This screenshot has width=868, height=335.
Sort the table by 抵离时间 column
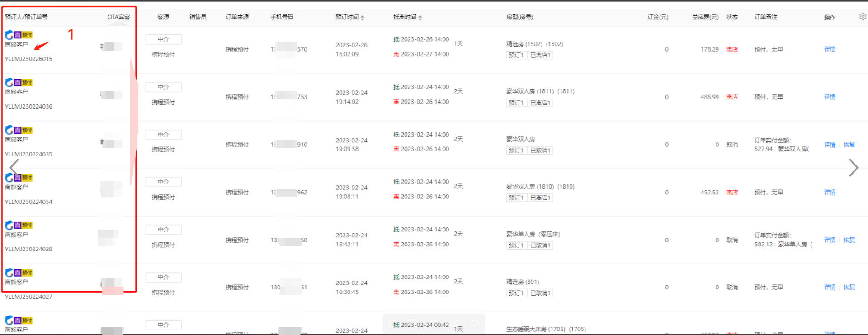click(x=420, y=18)
